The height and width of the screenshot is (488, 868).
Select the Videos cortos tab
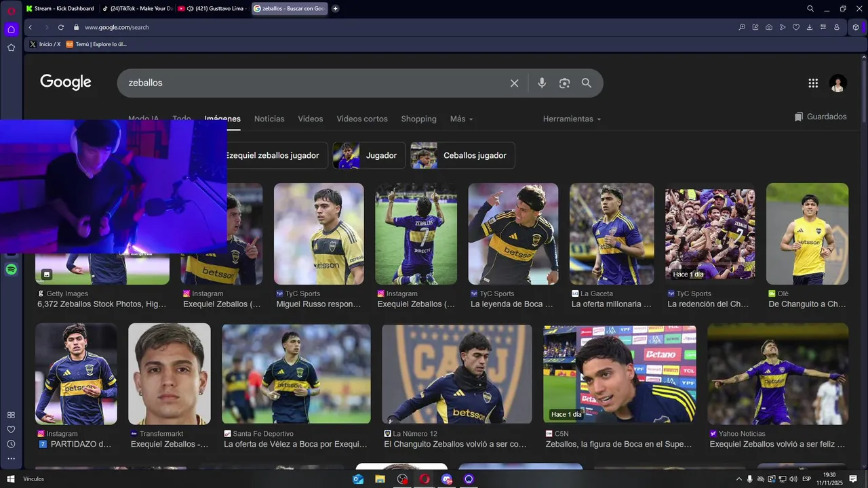pos(362,119)
